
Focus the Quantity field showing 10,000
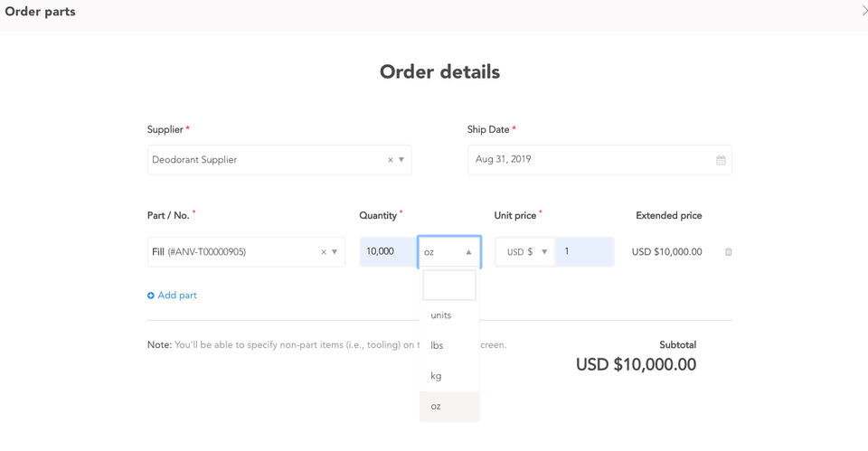[x=387, y=252]
